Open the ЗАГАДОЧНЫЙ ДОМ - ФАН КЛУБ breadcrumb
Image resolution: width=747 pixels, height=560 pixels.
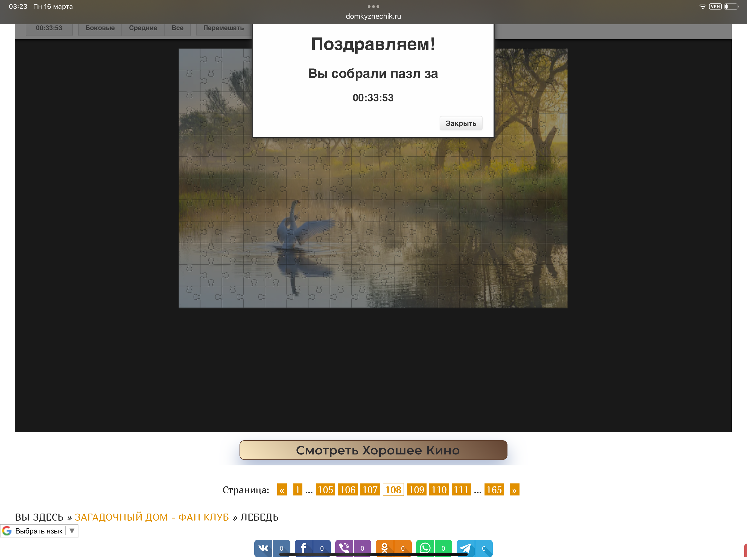152,517
